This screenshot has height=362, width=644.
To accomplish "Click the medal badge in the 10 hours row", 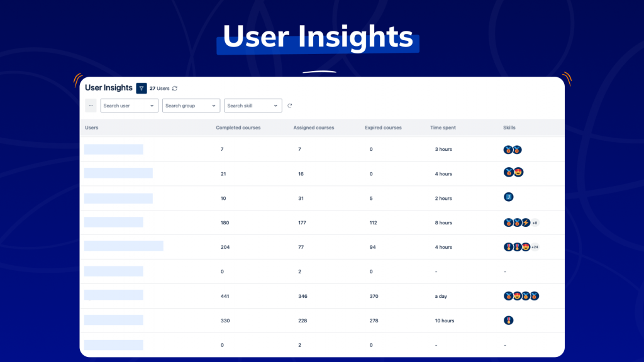I will [509, 321].
